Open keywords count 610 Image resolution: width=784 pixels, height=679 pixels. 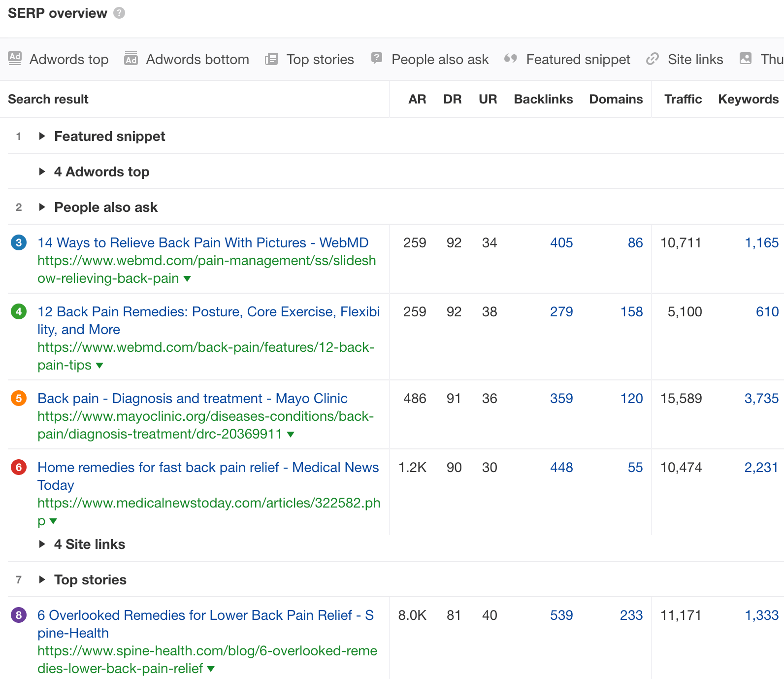point(767,311)
